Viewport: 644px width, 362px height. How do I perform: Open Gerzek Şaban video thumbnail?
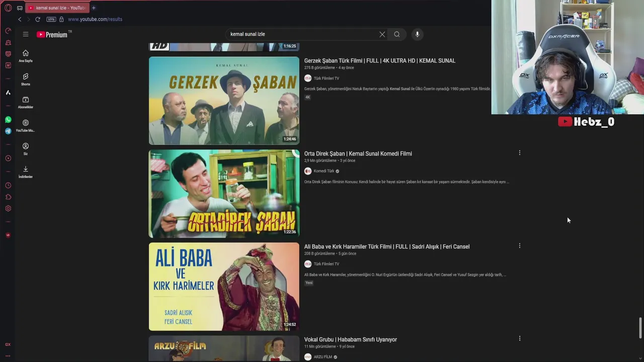tap(224, 101)
